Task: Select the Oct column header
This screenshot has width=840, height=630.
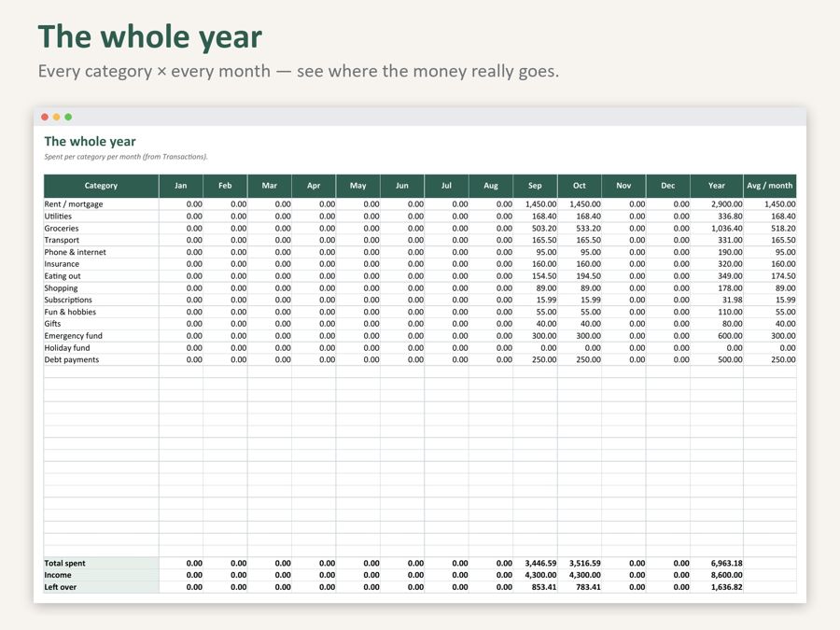Action: click(580, 186)
